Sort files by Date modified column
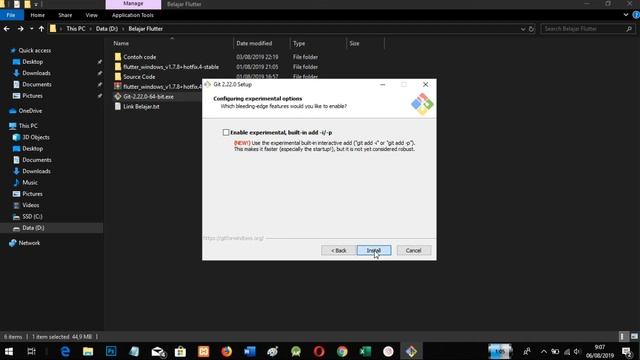The width and height of the screenshot is (640, 360). [x=254, y=43]
